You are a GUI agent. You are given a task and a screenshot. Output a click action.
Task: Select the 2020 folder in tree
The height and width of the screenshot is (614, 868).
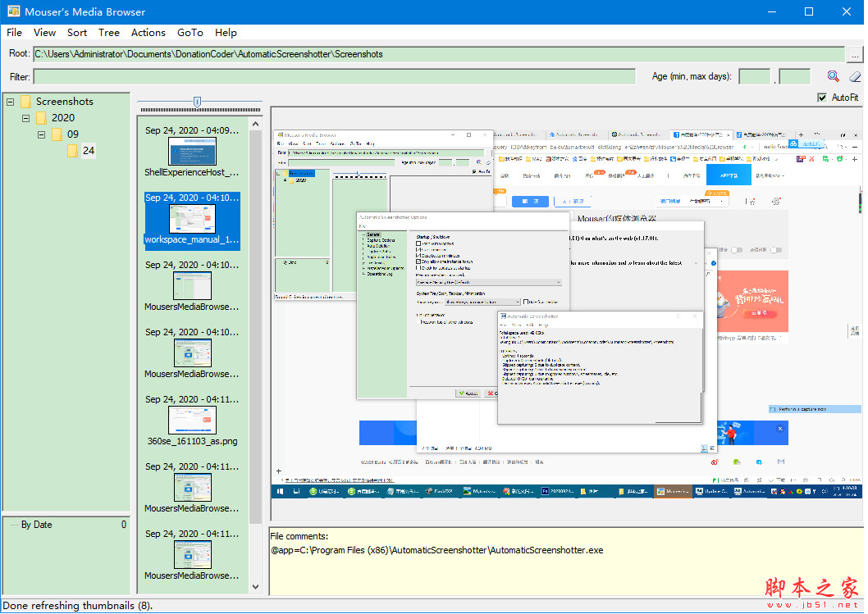(x=62, y=118)
